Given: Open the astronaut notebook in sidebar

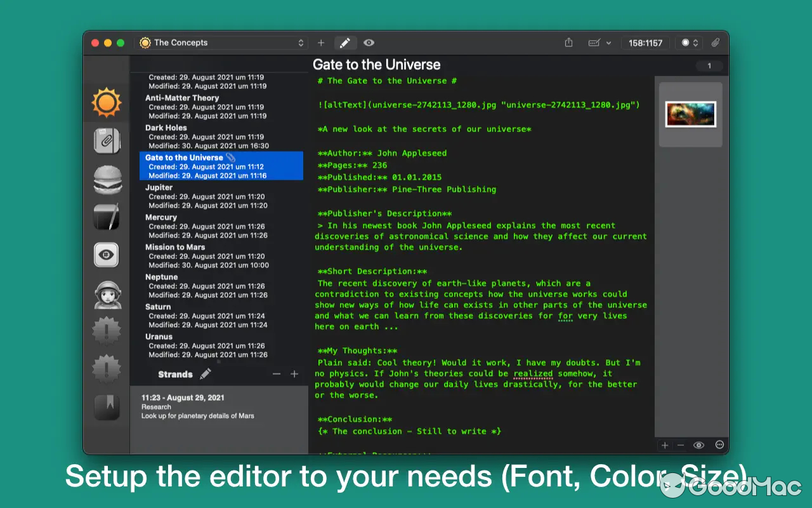Looking at the screenshot, I should (106, 294).
